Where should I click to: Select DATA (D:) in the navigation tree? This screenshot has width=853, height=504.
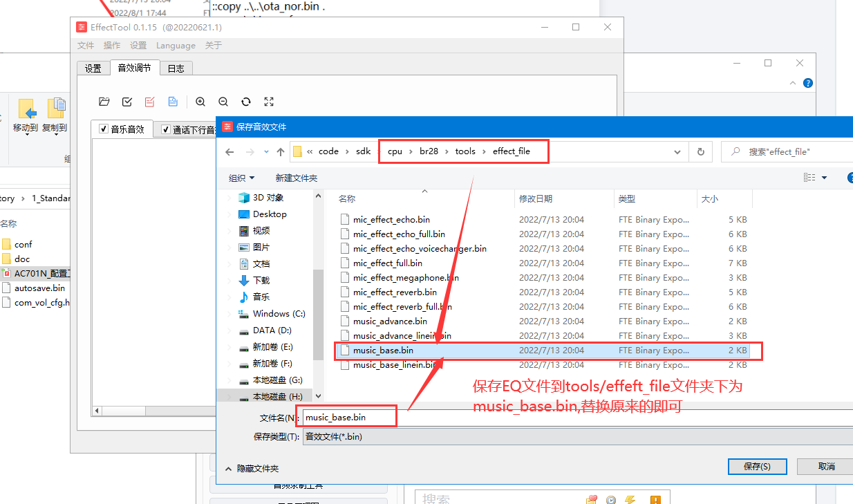[x=272, y=330]
